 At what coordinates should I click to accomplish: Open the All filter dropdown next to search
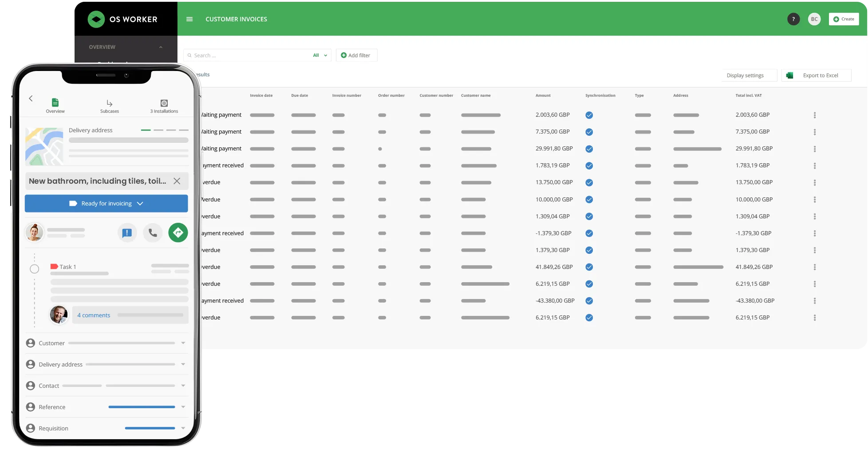pyautogui.click(x=320, y=55)
